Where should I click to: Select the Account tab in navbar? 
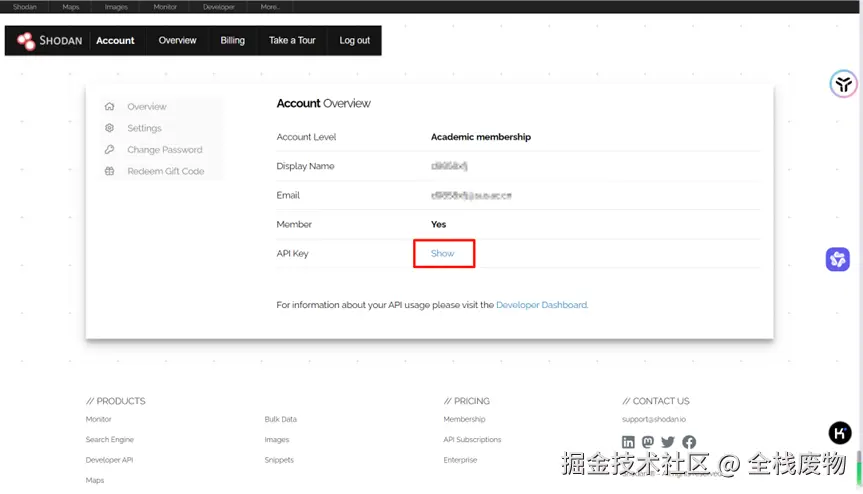pyautogui.click(x=115, y=41)
